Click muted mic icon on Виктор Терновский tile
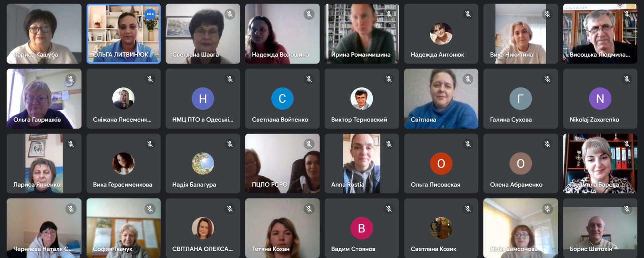The image size is (644, 258). coord(389,79)
